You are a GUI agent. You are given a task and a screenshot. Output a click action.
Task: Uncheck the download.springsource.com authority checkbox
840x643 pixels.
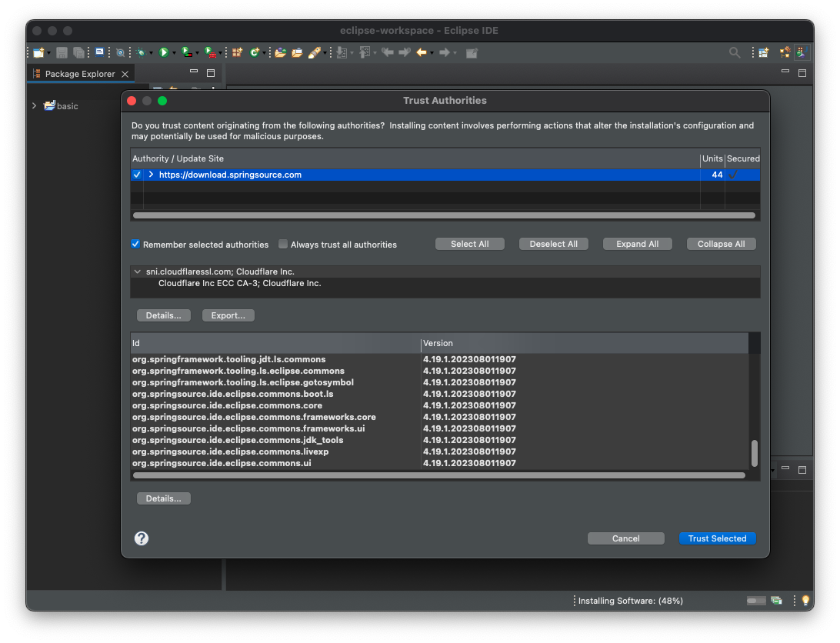click(137, 175)
